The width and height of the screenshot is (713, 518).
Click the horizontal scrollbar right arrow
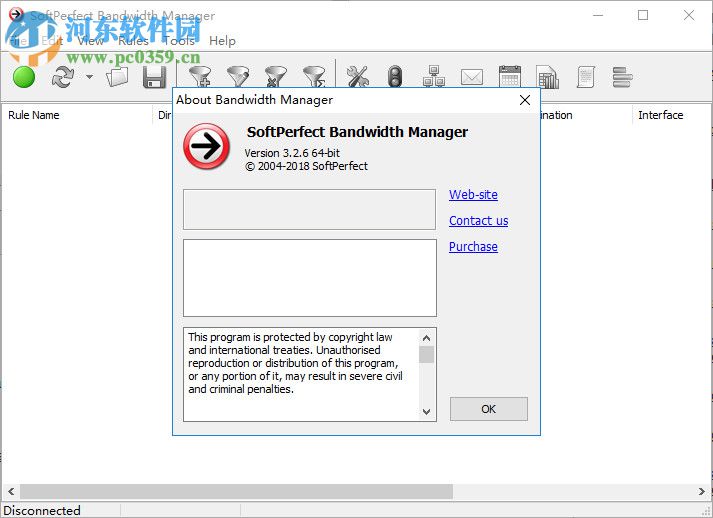point(702,492)
